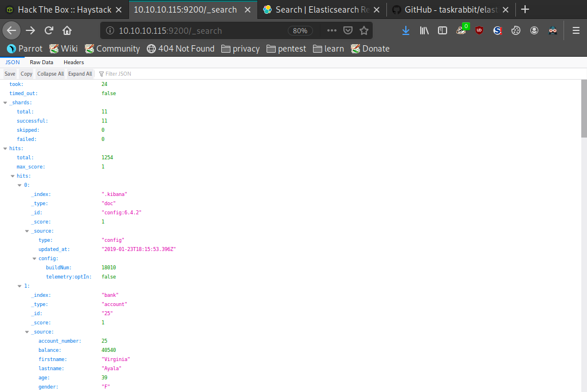Collapse _source of the bank hit
Screen dimensions: 587x392
pos(27,332)
